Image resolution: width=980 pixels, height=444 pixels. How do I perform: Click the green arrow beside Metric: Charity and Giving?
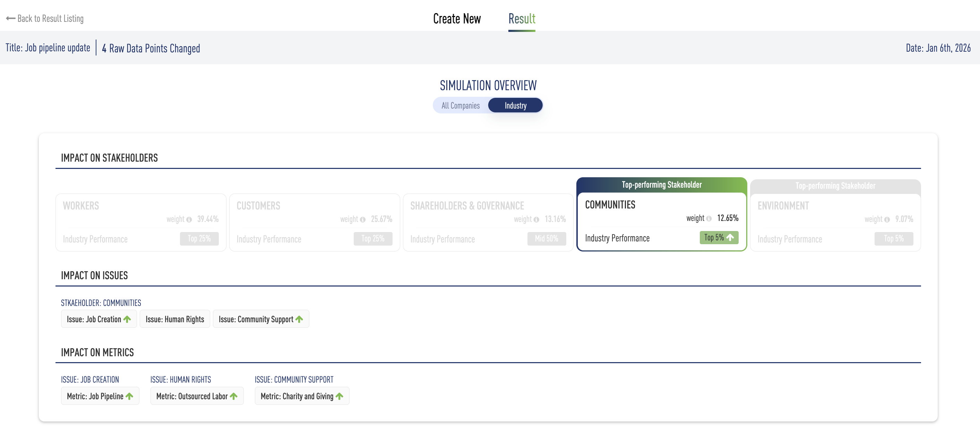point(339,396)
